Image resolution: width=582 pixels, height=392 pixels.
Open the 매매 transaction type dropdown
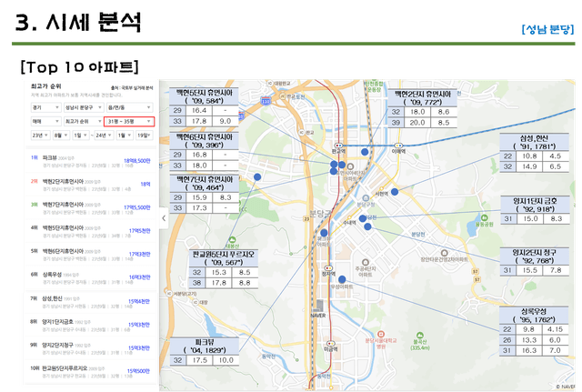(x=45, y=121)
